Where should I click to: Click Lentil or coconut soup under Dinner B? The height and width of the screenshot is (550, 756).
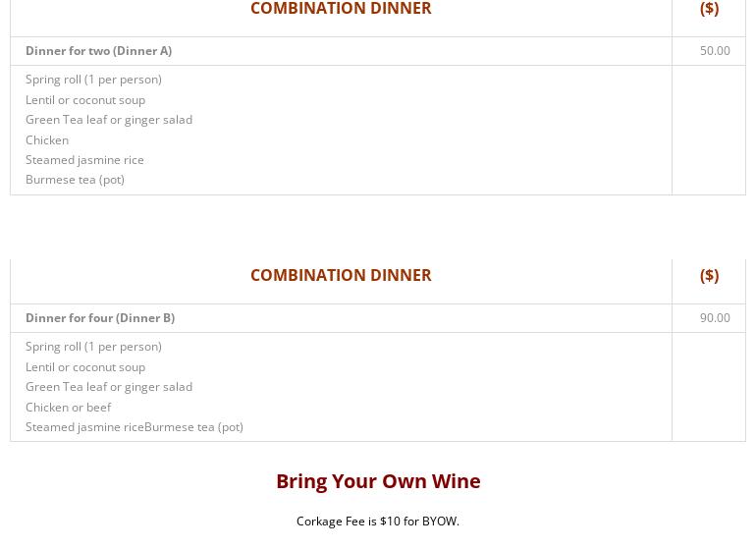(x=85, y=367)
